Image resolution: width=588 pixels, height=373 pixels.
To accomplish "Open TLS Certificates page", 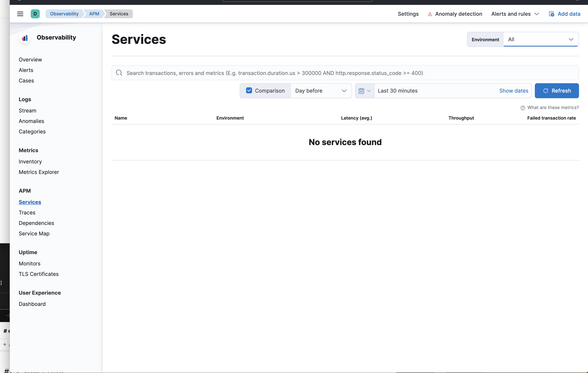I will 39,274.
